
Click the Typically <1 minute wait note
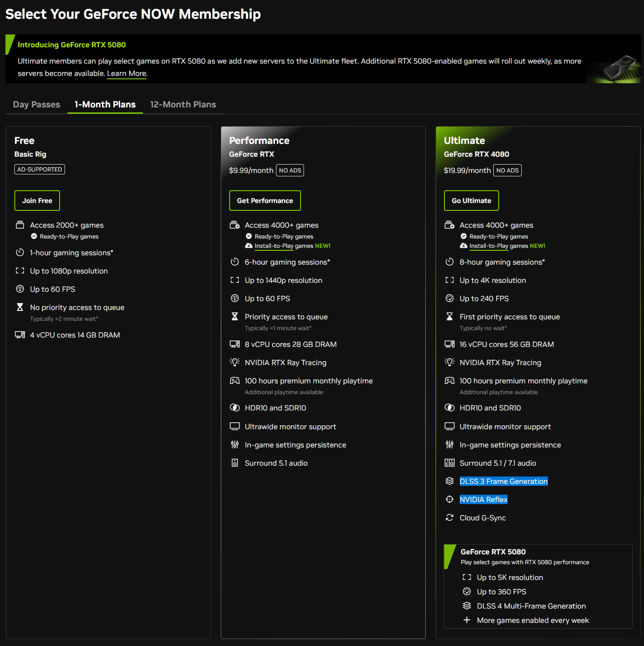[278, 328]
